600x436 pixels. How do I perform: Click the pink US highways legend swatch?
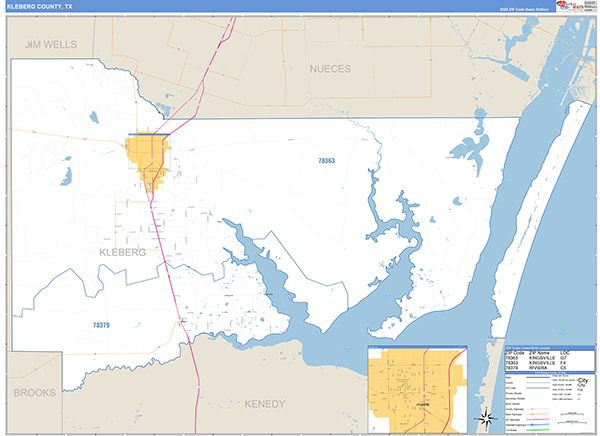538,419
